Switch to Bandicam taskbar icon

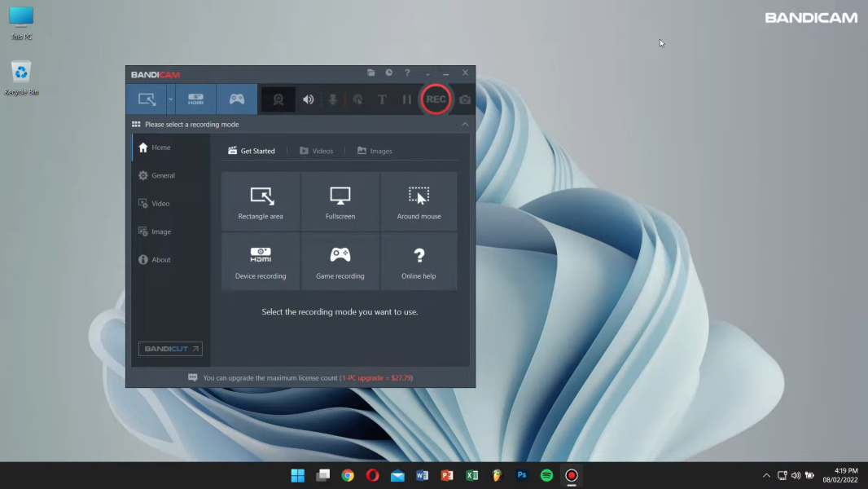572,475
